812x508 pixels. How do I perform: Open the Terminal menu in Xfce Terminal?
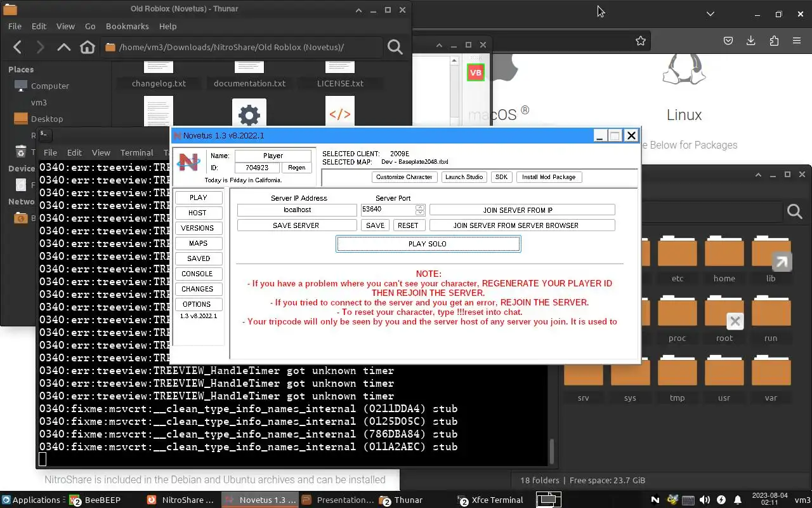coord(137,152)
